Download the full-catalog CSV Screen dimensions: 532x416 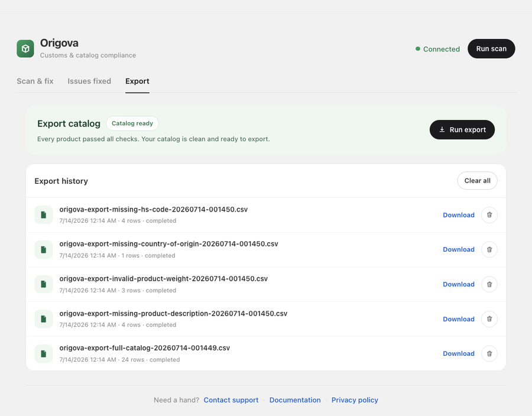click(459, 353)
